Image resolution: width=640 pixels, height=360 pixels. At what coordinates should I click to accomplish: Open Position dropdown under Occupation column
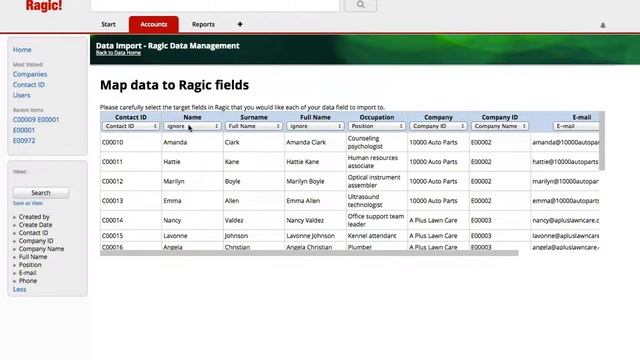coord(377,126)
